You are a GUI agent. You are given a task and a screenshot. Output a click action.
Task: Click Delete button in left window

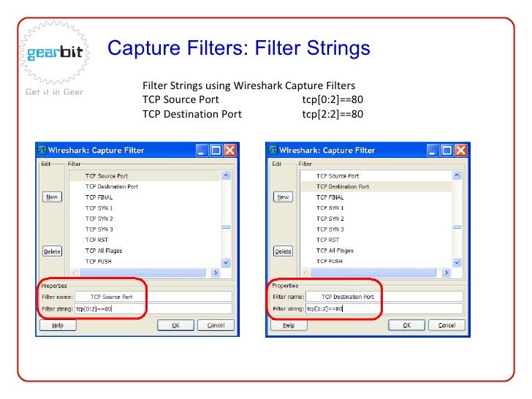(53, 251)
